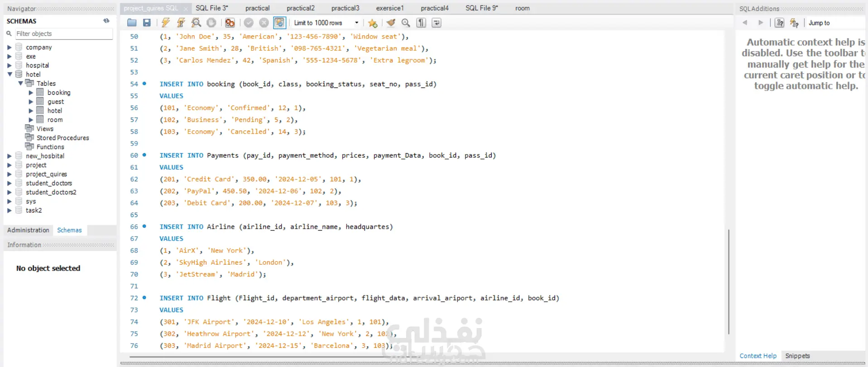
Task: Click the beautify query broom icon
Action: [x=391, y=23]
